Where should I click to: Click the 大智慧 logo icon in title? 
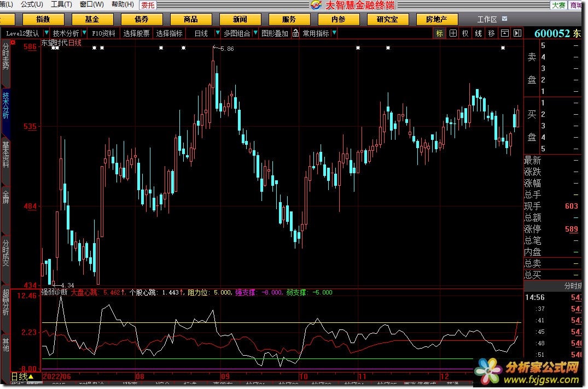pos(316,5)
